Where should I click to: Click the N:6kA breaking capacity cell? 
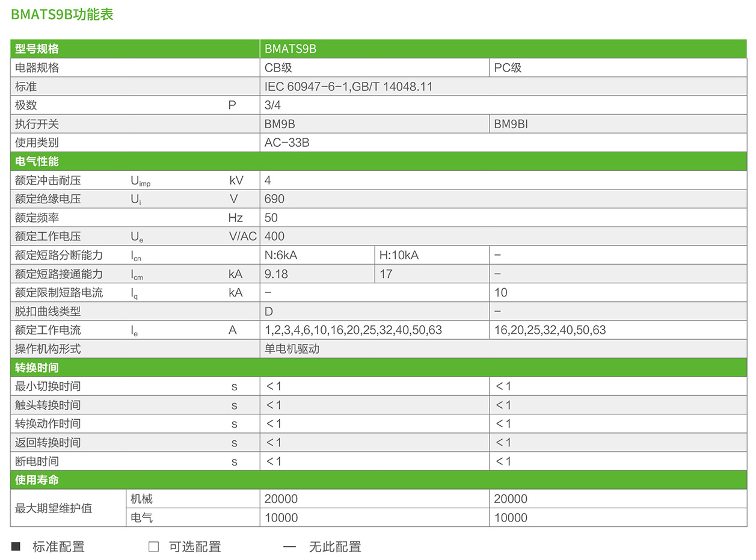point(281,255)
